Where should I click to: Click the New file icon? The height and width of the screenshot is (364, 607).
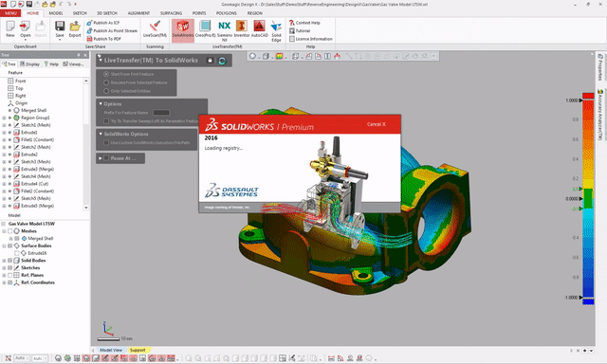10,28
